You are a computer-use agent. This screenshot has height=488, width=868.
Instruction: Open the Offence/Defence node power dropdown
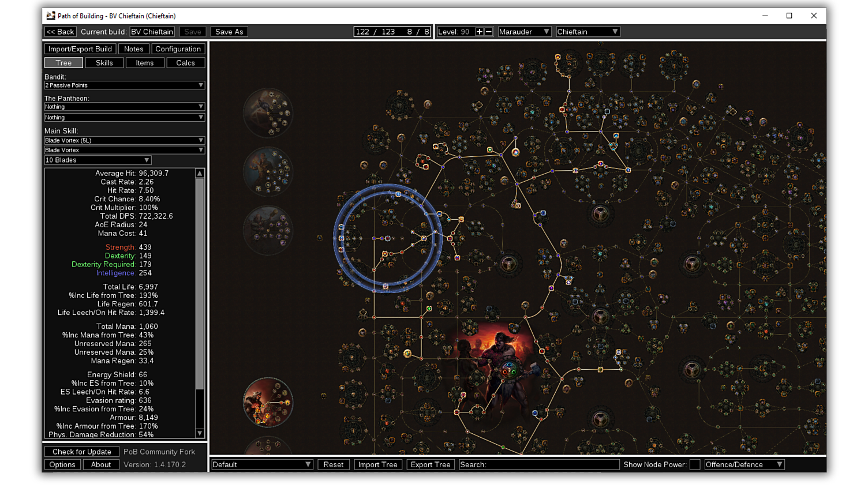coord(744,464)
